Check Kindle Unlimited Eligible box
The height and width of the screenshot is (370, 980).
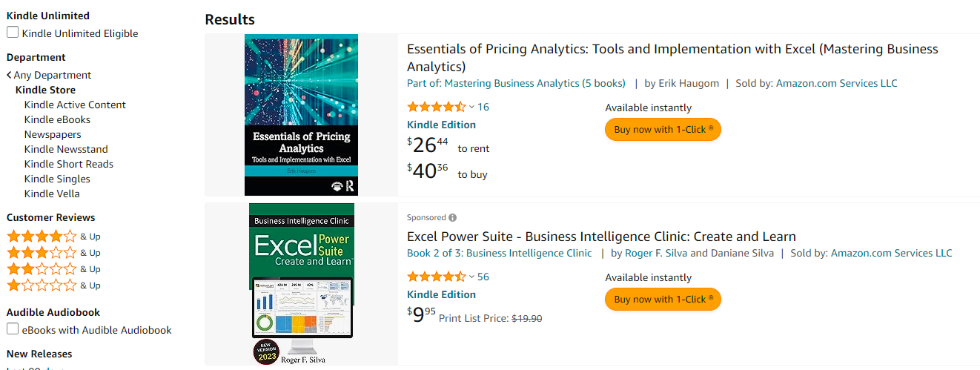point(13,32)
